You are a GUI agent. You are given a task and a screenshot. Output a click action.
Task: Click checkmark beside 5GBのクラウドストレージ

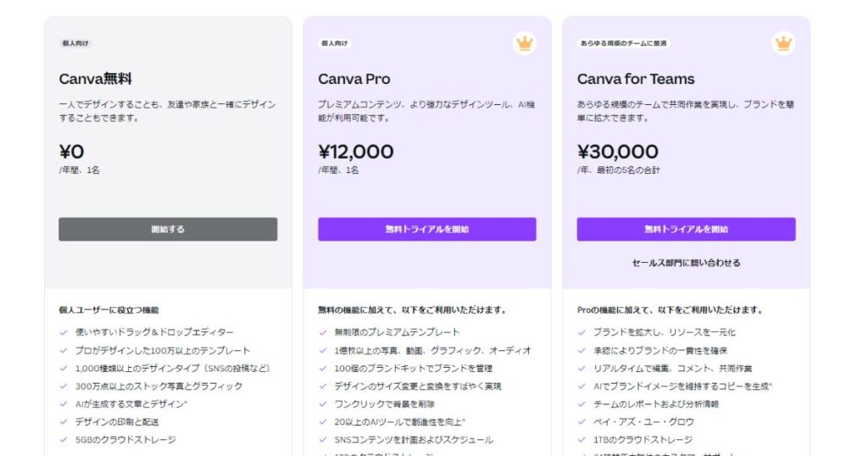tap(64, 439)
